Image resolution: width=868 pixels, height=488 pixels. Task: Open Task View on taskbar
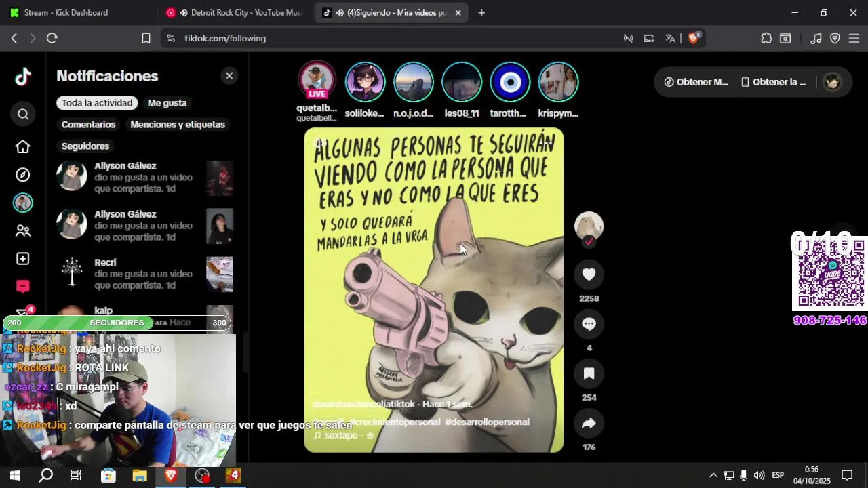[x=76, y=475]
